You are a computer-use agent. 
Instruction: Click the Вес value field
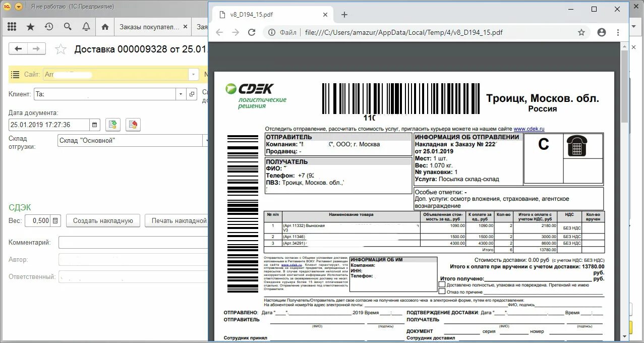pyautogui.click(x=38, y=220)
